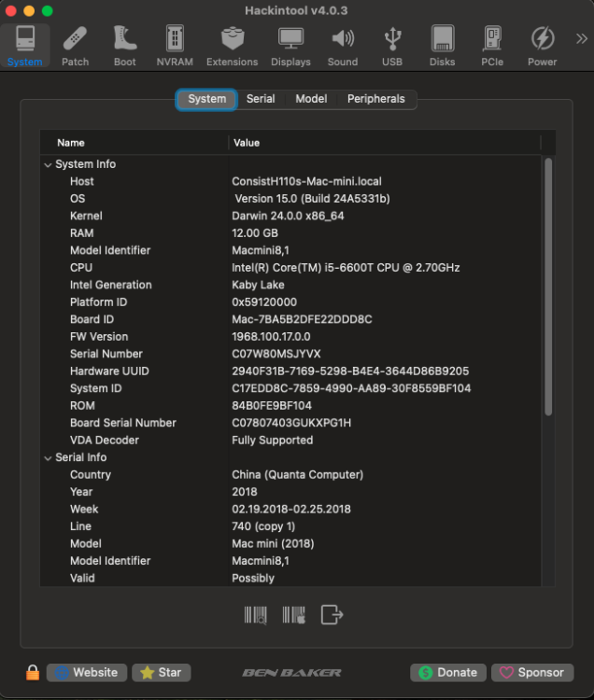Viewport: 594px width, 700px height.
Task: Switch to the Peripherals tab
Action: [376, 99]
